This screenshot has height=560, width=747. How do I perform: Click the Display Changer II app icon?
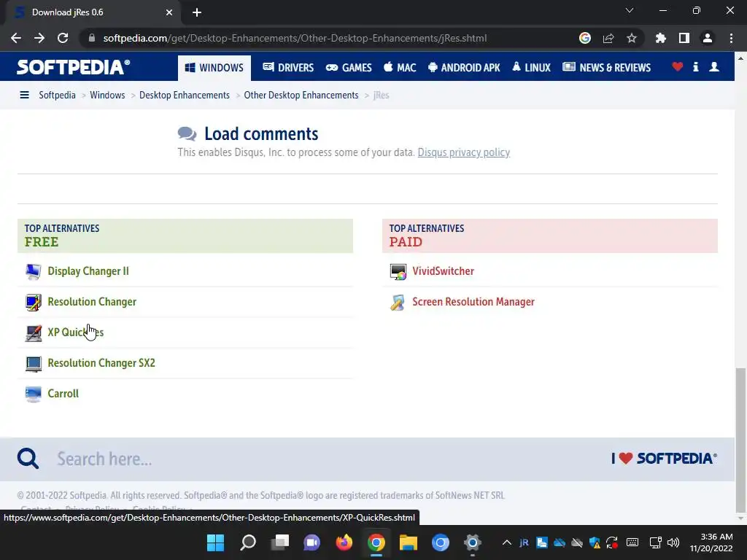pyautogui.click(x=34, y=271)
